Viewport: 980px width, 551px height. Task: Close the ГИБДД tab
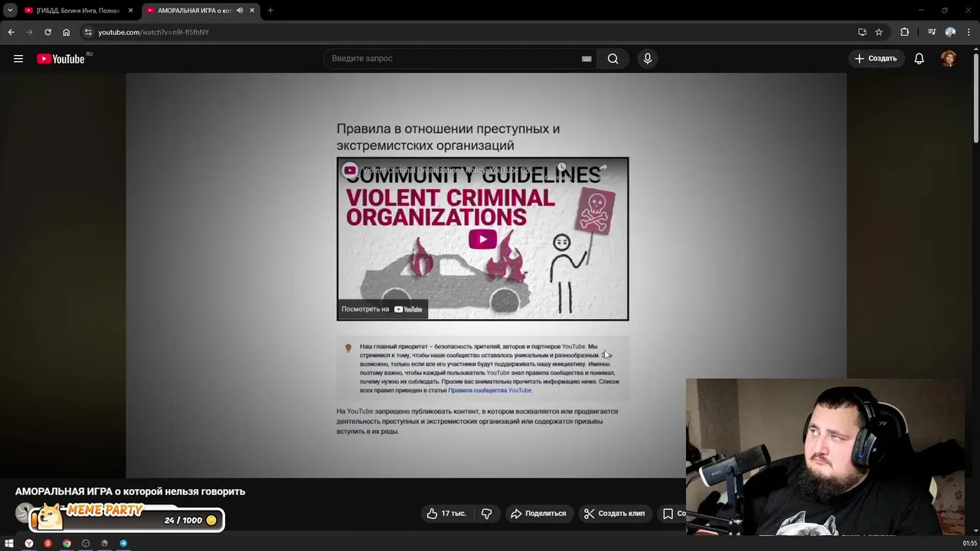(x=130, y=11)
